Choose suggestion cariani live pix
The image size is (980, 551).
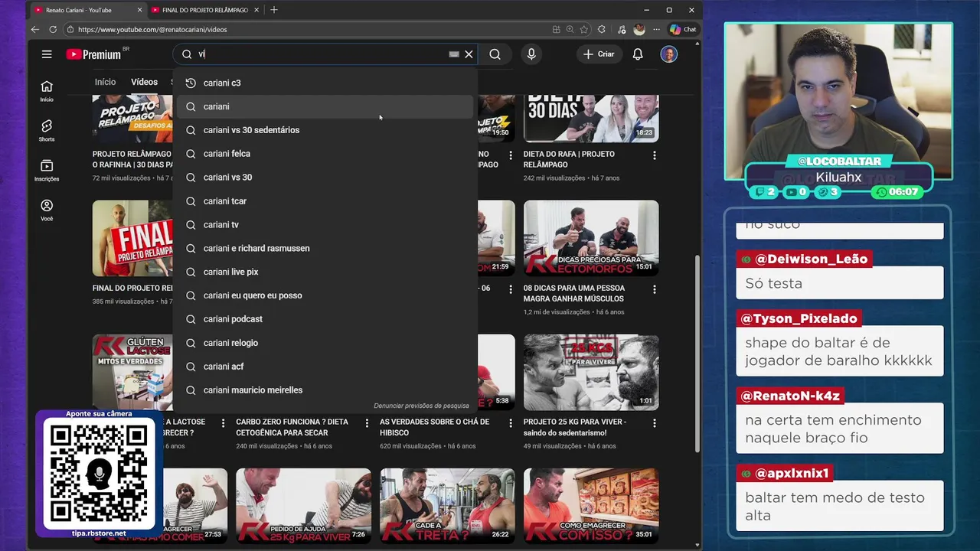coord(325,272)
